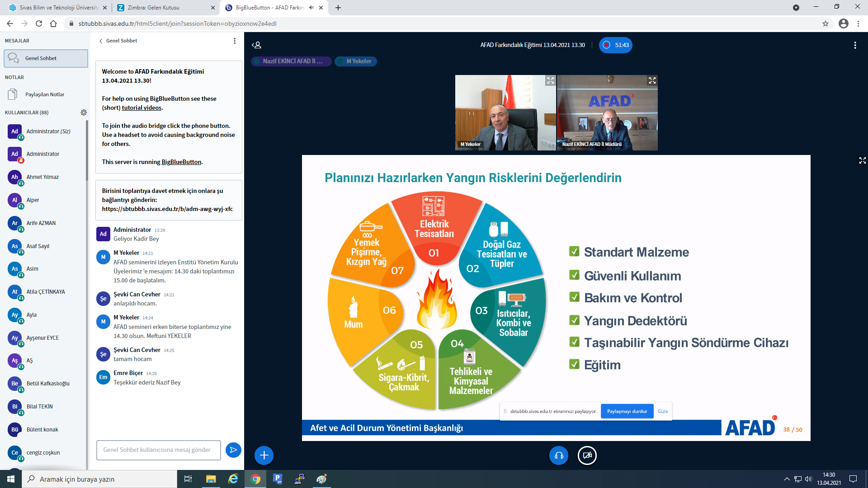The image size is (868, 488).
Task: Open Internet Explorer from taskbar
Action: click(233, 479)
